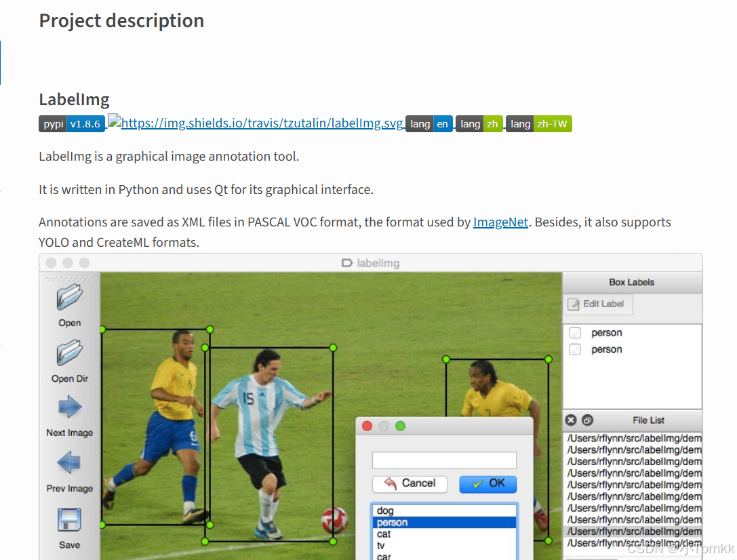Toggle the second person checkbox
Screen dimensions: 737x560
[x=575, y=349]
